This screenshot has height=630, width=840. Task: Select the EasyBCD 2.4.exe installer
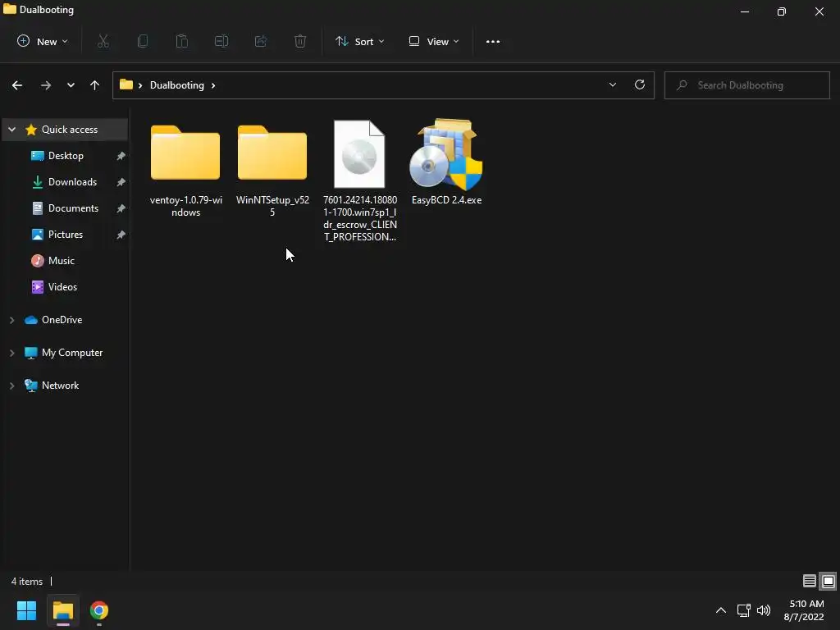(447, 162)
